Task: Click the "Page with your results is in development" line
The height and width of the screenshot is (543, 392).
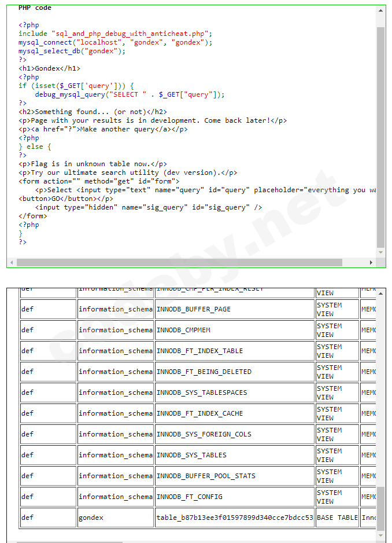Action: pos(153,120)
